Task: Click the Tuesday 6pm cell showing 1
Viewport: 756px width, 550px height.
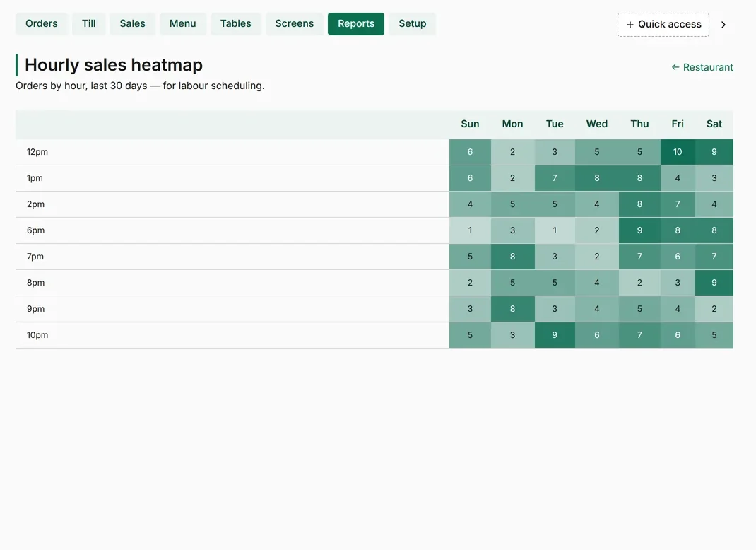Action: pos(555,230)
